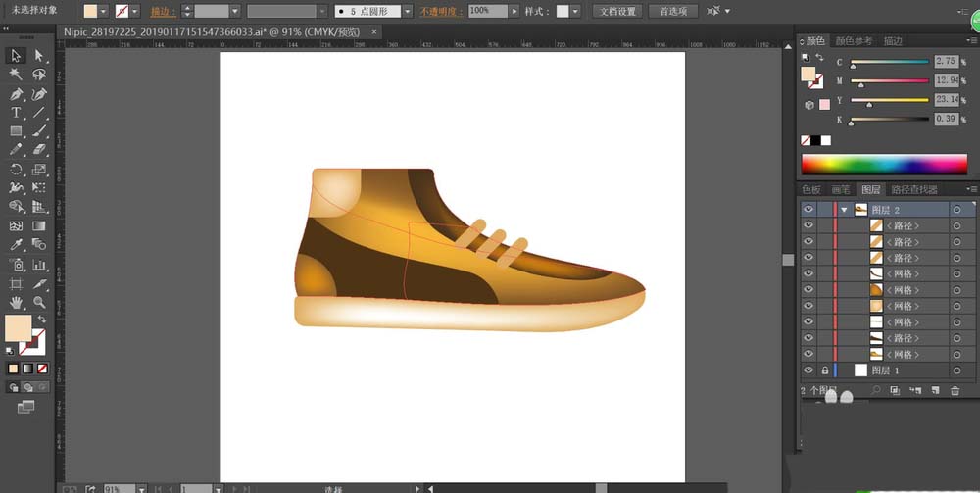
Task: Activate the Artboard tool
Action: pyautogui.click(x=16, y=283)
